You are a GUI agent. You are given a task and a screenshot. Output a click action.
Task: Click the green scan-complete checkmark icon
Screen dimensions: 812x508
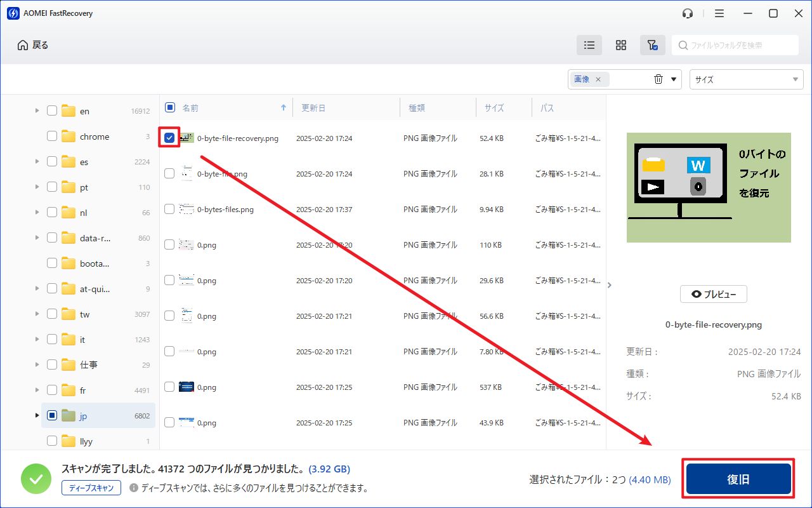pos(36,479)
